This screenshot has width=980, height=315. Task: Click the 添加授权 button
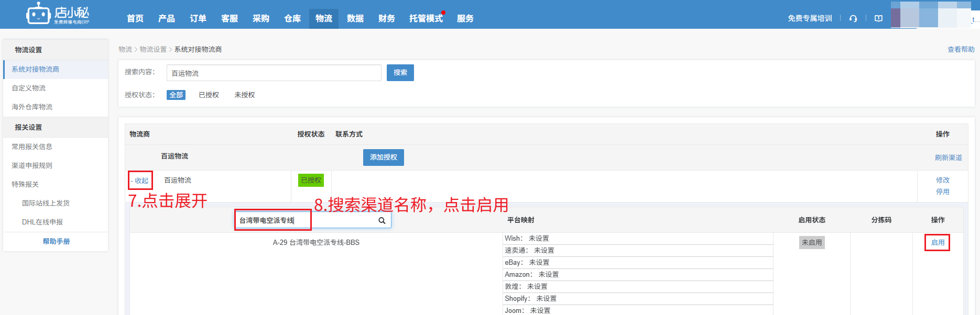[x=384, y=157]
